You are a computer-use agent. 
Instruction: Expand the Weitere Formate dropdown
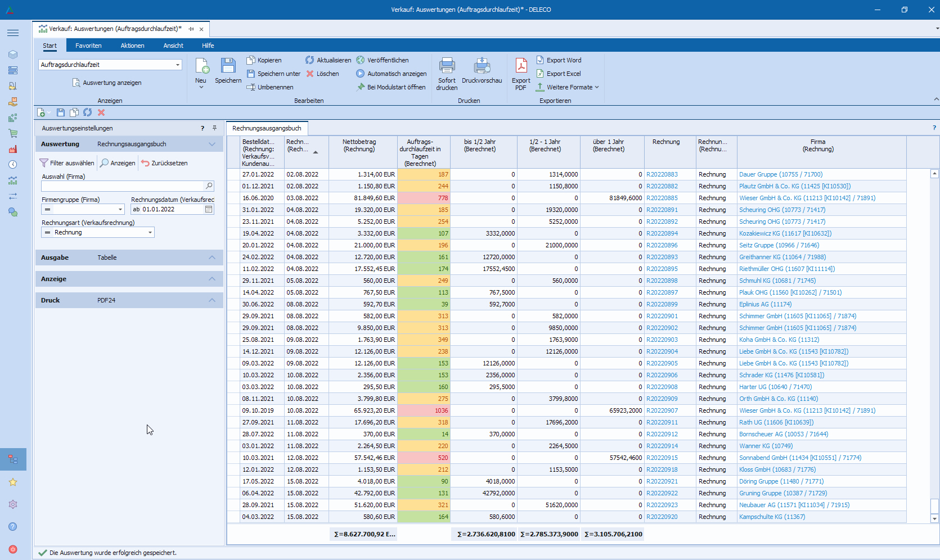[x=569, y=87]
